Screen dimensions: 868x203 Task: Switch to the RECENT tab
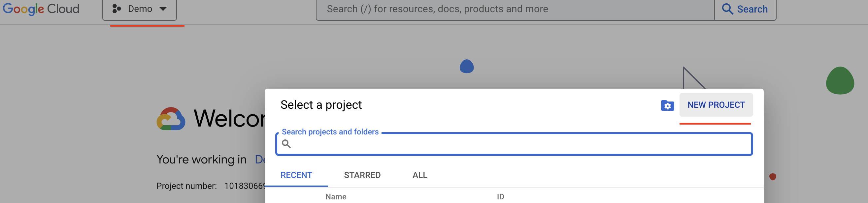point(296,175)
